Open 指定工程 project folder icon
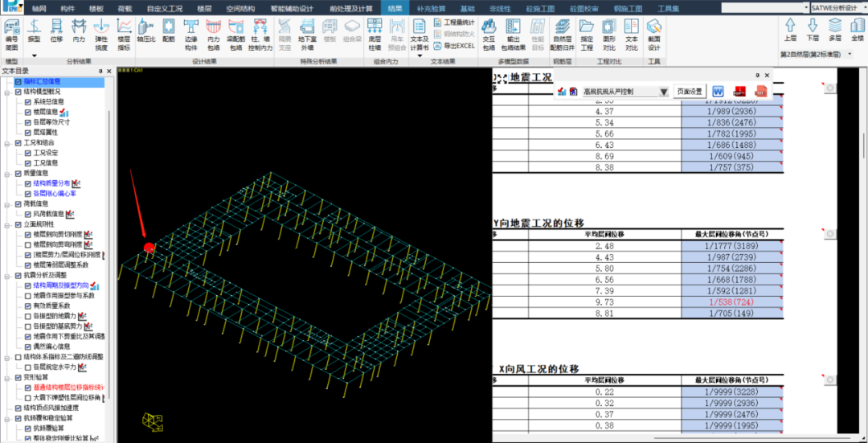868x443 pixels. point(587,35)
